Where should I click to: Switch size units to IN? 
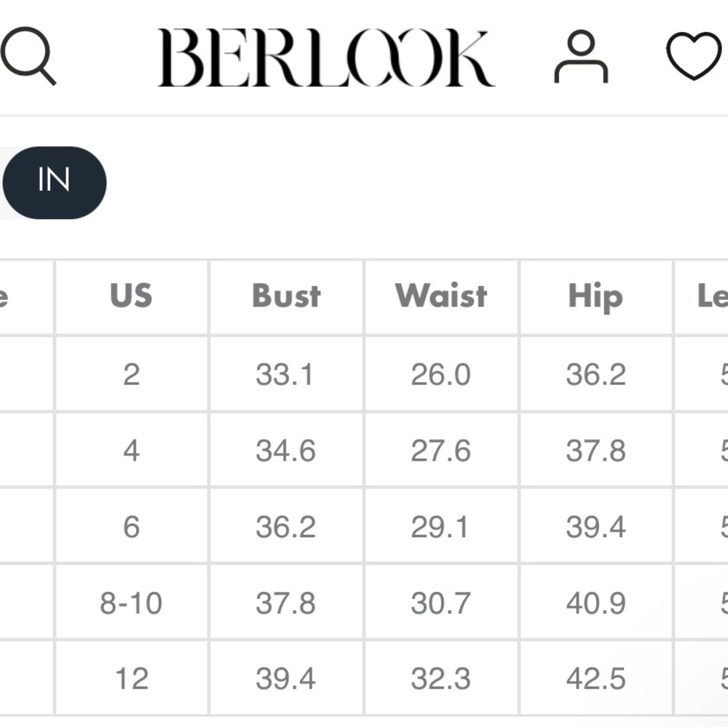click(x=55, y=183)
